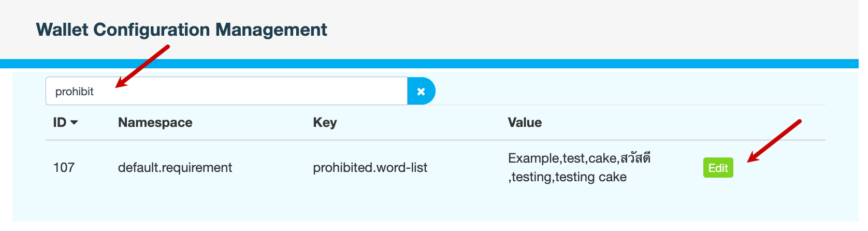Clear the search with the X icon
This screenshot has width=868, height=231.
[421, 91]
